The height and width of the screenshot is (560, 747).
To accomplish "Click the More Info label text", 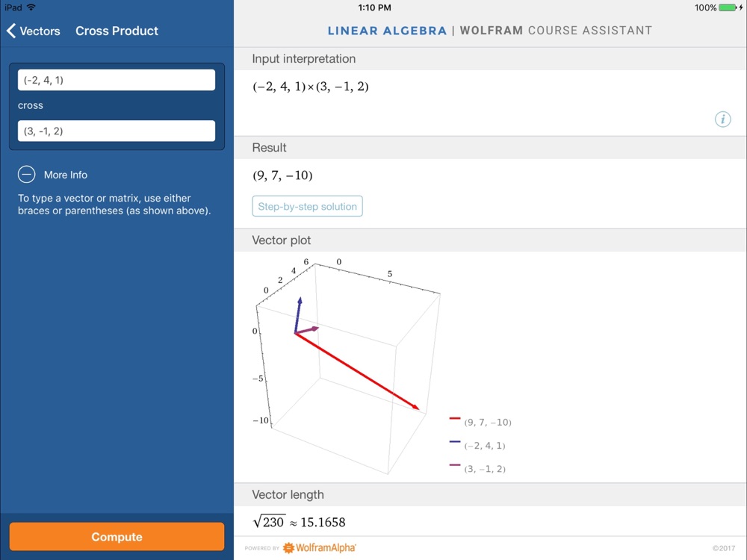I will [x=66, y=175].
